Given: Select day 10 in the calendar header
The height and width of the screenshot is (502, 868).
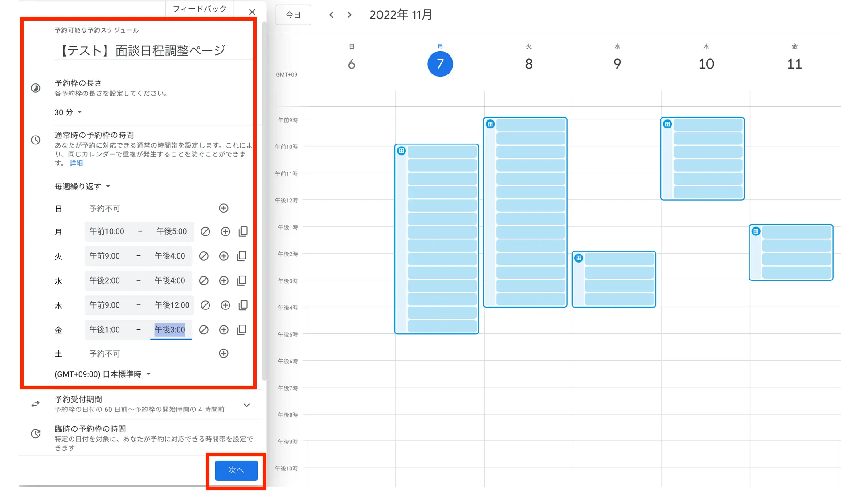Looking at the screenshot, I should 706,64.
